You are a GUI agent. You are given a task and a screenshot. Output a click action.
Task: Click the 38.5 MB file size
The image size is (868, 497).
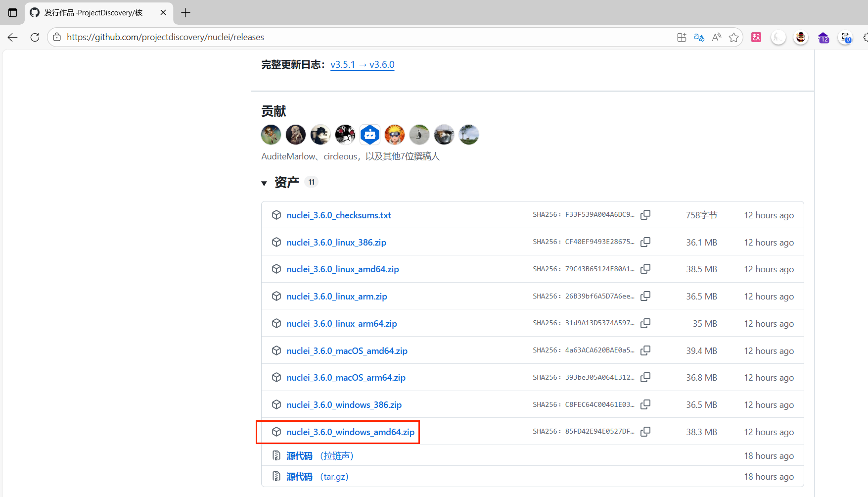pyautogui.click(x=701, y=269)
